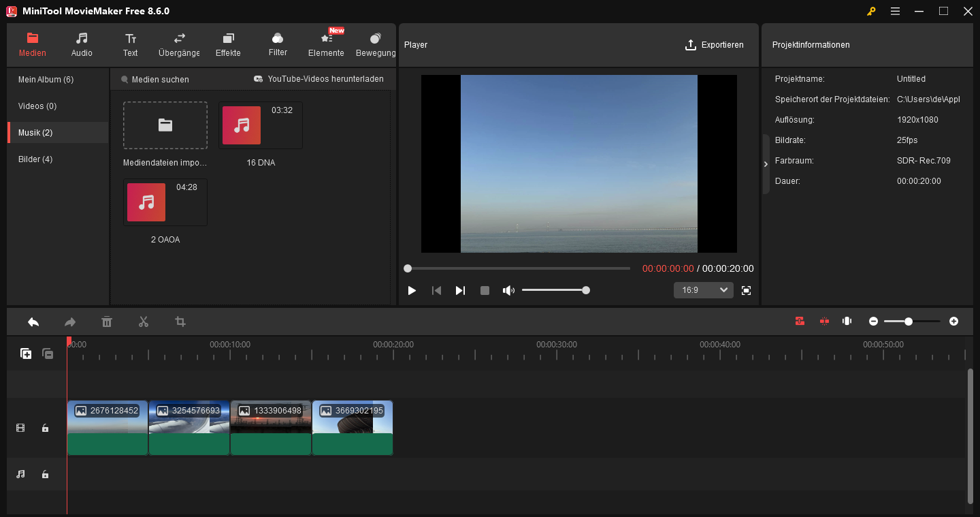Select the crop tool in timeline toolbar
980x517 pixels.
tap(180, 322)
